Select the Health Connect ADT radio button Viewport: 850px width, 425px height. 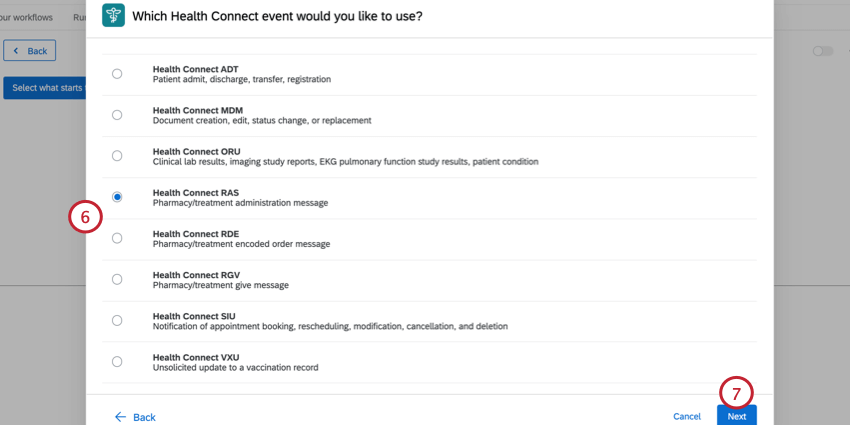[x=117, y=74]
